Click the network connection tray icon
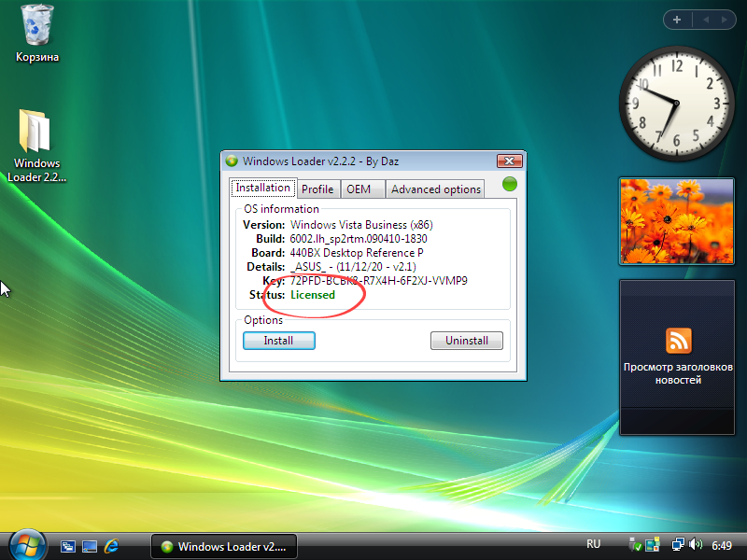 click(678, 545)
